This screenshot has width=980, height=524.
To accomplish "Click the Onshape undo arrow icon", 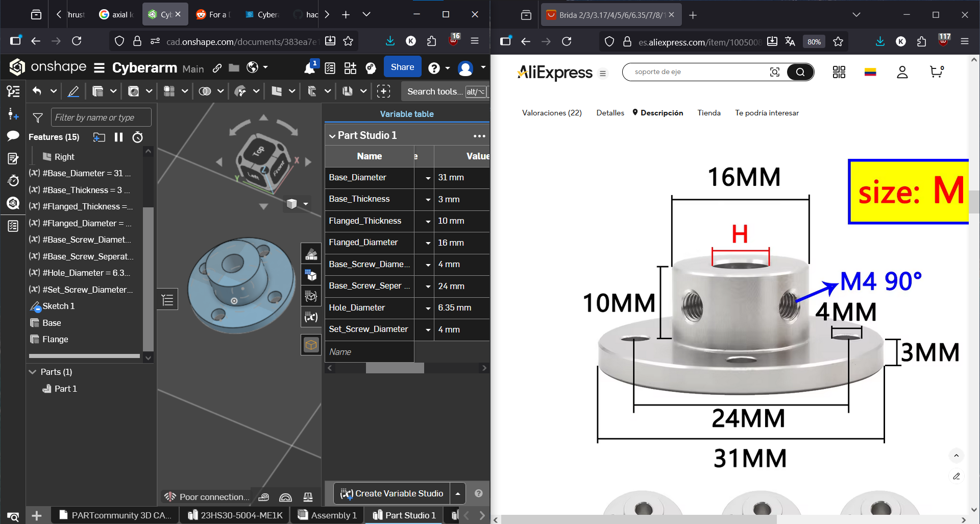I will pos(37,91).
